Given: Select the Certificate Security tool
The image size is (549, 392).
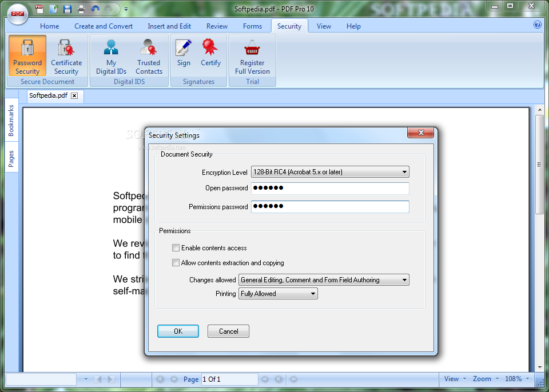Looking at the screenshot, I should click(66, 55).
